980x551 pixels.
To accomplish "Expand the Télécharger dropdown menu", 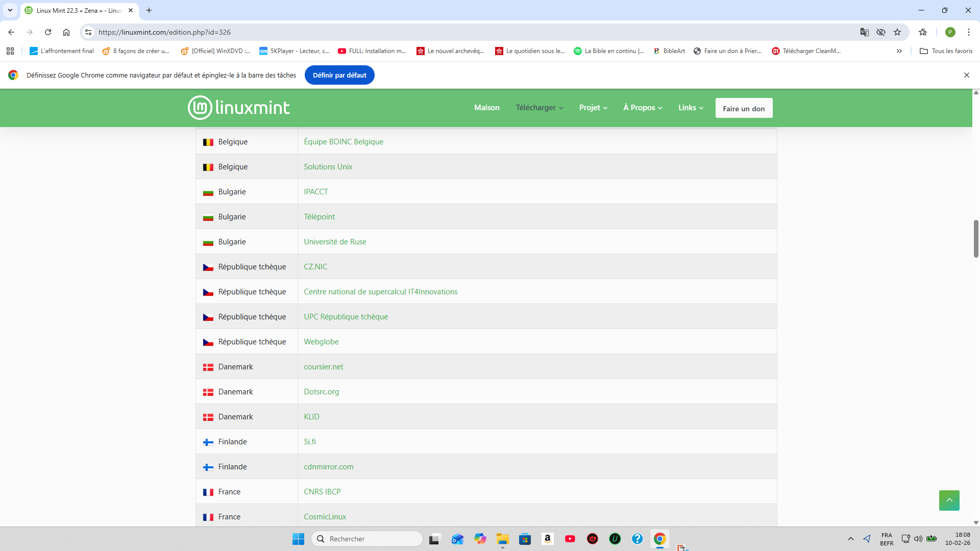I will 539,108.
